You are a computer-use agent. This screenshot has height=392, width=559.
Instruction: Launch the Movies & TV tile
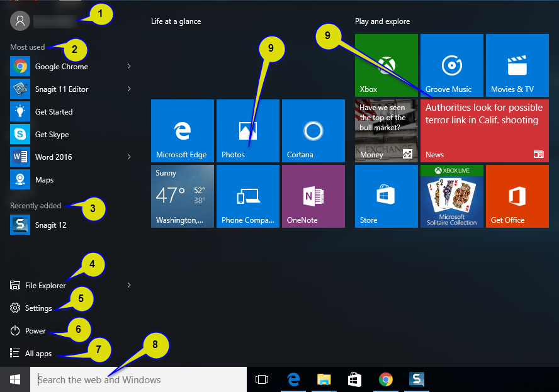point(517,65)
